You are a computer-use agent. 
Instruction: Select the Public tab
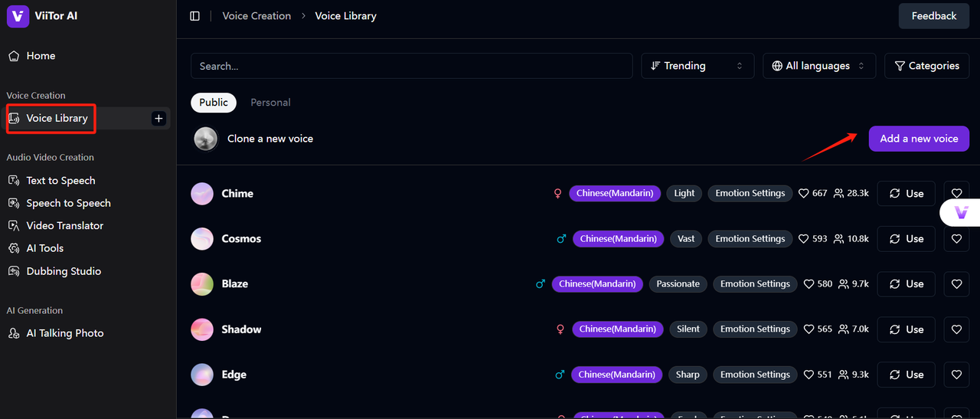214,103
